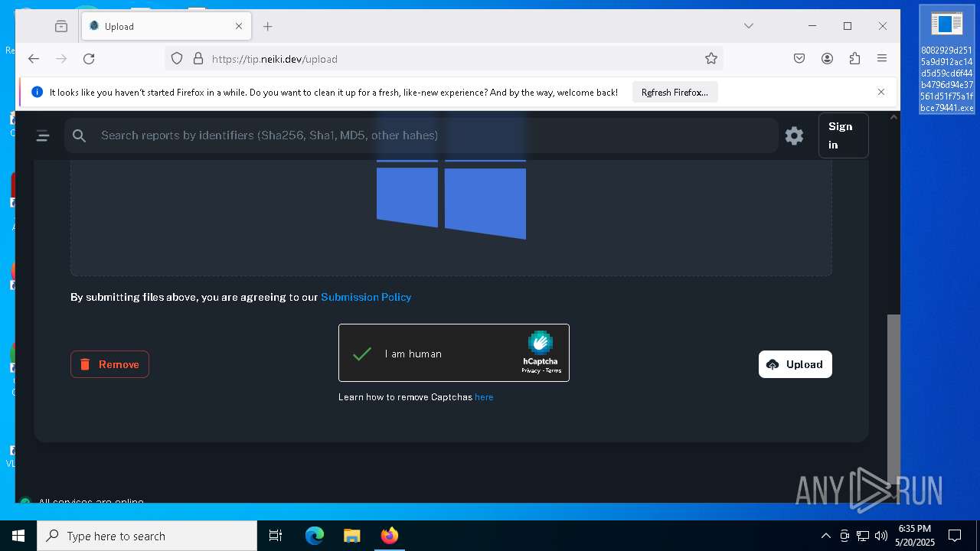Click the taskbar search box

(147, 536)
